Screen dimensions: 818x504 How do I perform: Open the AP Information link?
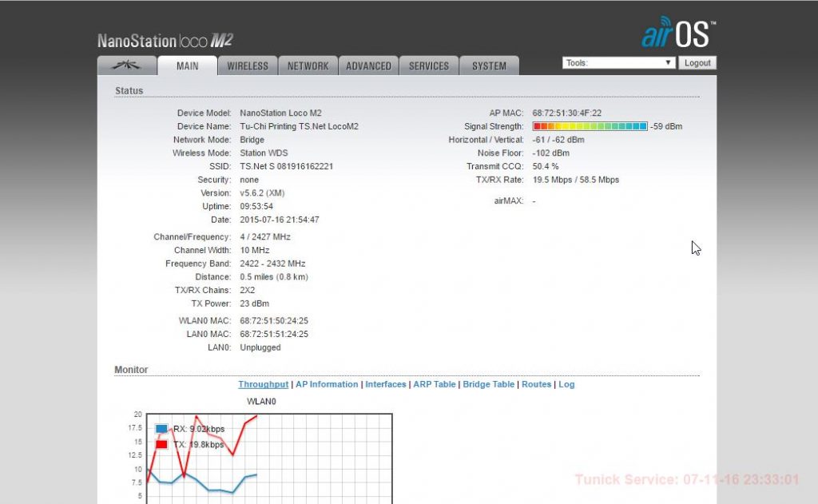327,384
